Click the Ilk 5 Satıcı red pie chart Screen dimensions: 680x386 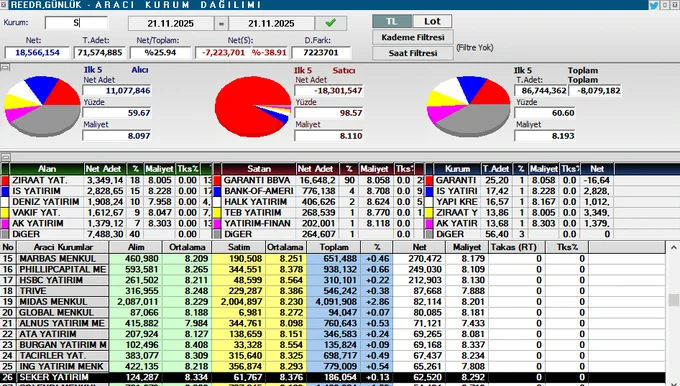click(253, 106)
